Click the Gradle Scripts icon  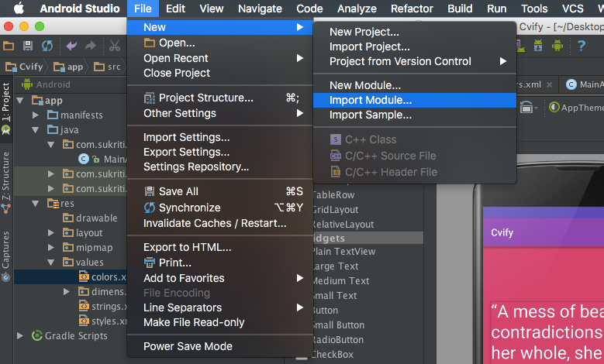coord(37,335)
